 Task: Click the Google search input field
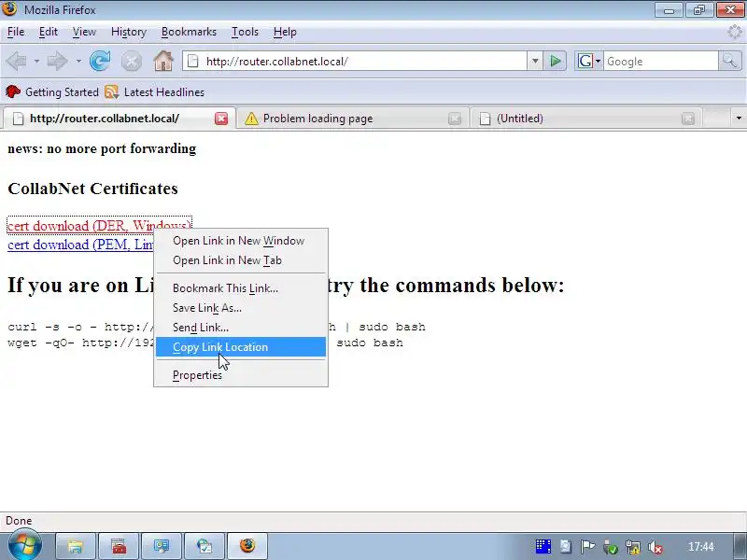[661, 61]
